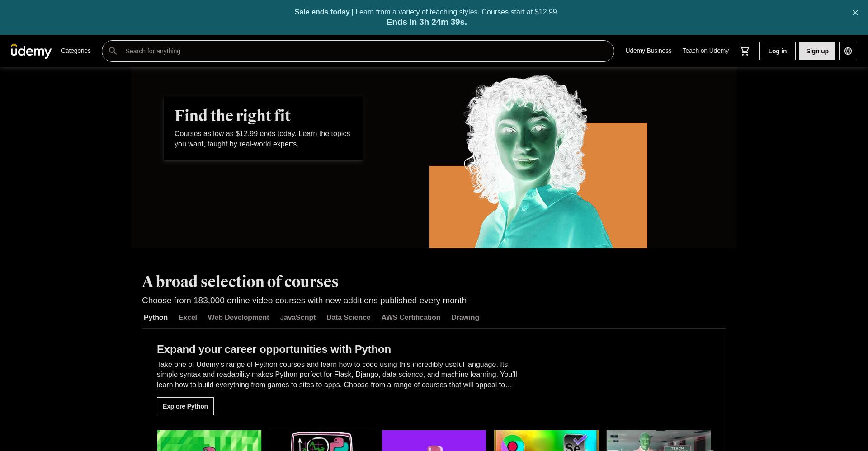This screenshot has height=451, width=868.
Task: Open Teach on Udemy link
Action: [705, 51]
